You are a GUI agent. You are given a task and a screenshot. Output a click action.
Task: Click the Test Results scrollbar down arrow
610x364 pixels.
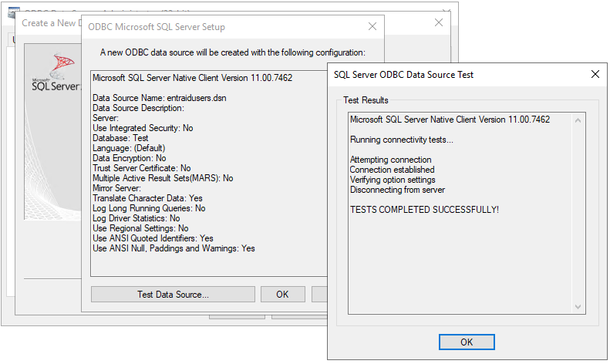point(579,307)
